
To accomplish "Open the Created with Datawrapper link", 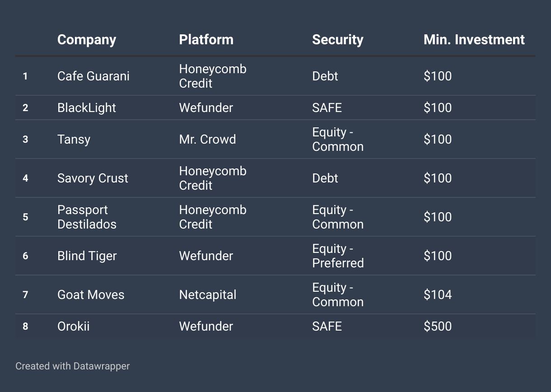I will click(x=73, y=366).
